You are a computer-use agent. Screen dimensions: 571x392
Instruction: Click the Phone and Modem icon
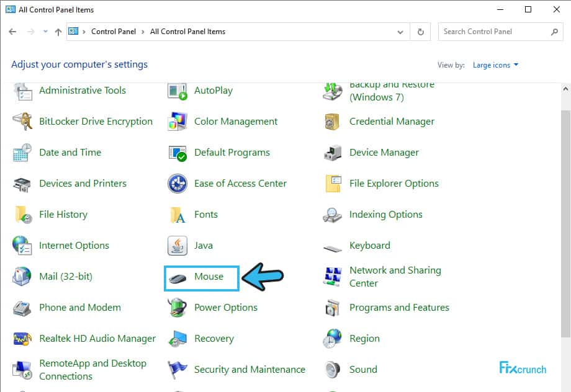(x=22, y=308)
